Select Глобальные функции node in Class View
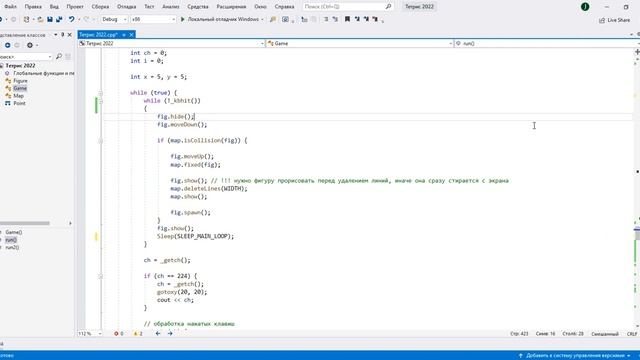 point(44,73)
